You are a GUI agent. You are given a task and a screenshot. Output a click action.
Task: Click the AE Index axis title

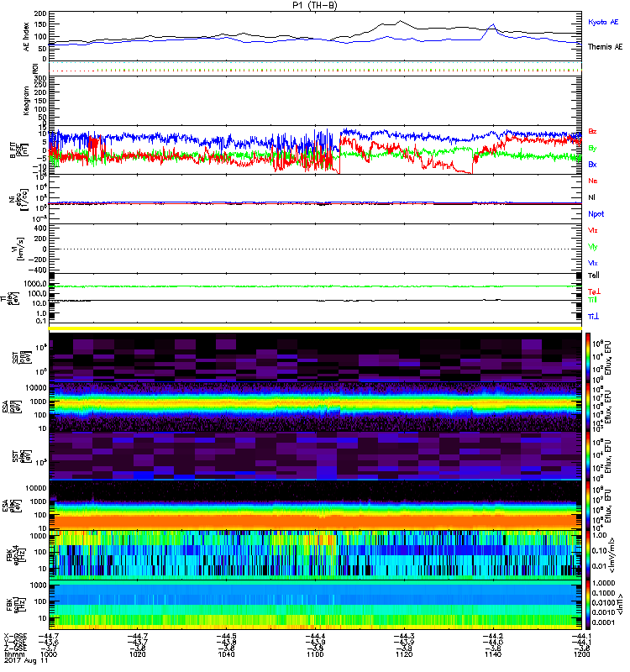[26, 37]
